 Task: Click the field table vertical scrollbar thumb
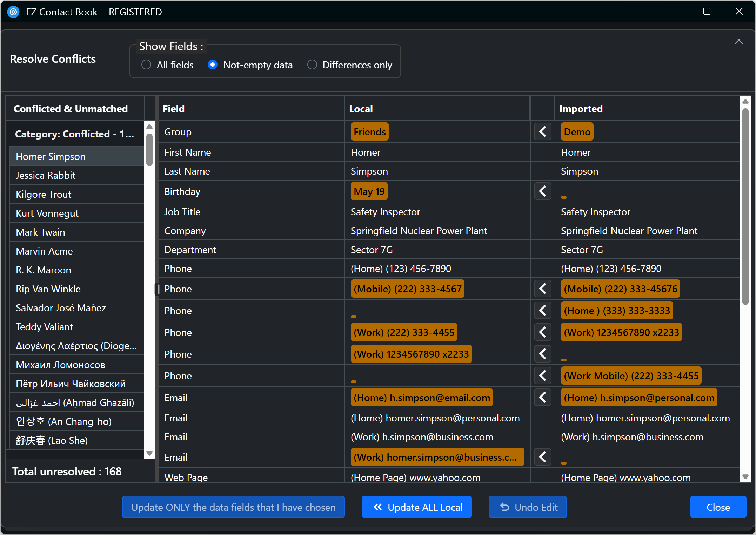(x=745, y=207)
